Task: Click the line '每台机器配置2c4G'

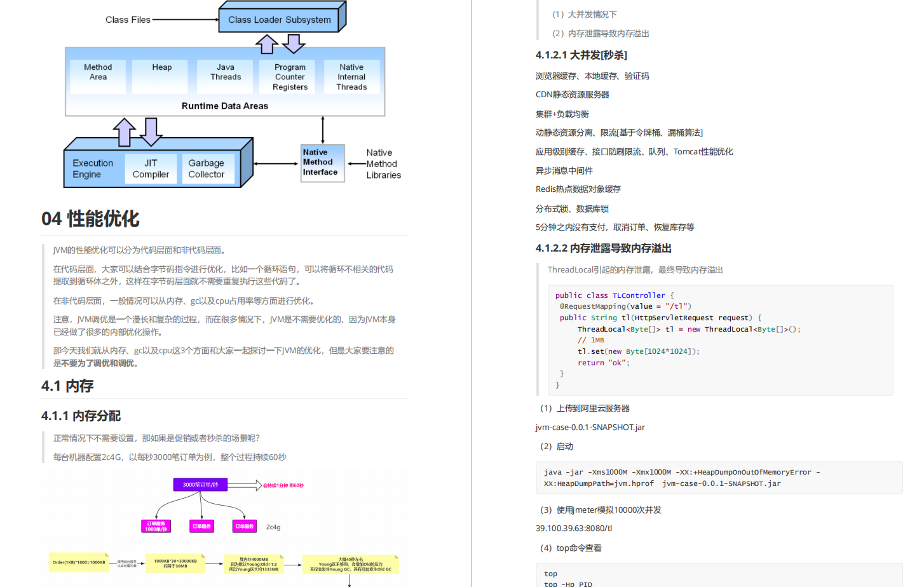Action: pos(170,457)
